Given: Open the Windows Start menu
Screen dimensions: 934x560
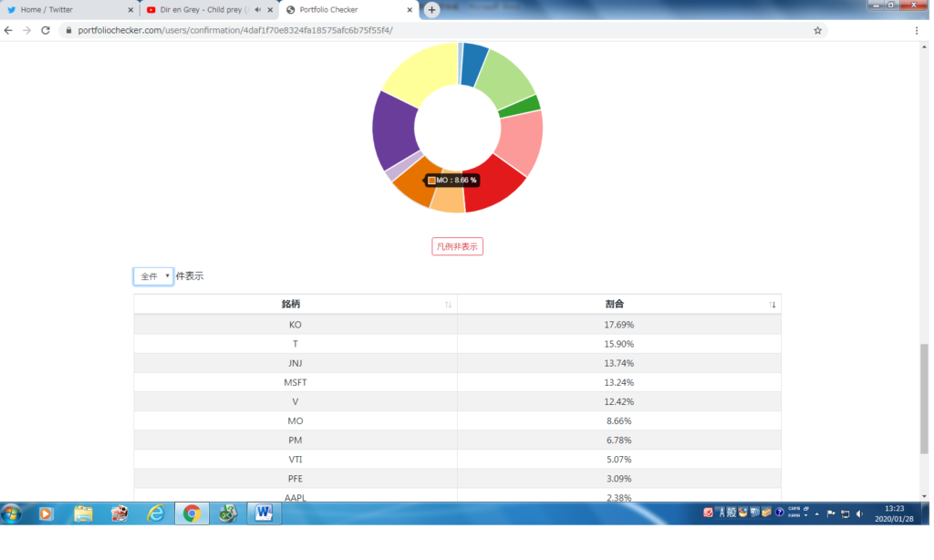Looking at the screenshot, I should [11, 513].
